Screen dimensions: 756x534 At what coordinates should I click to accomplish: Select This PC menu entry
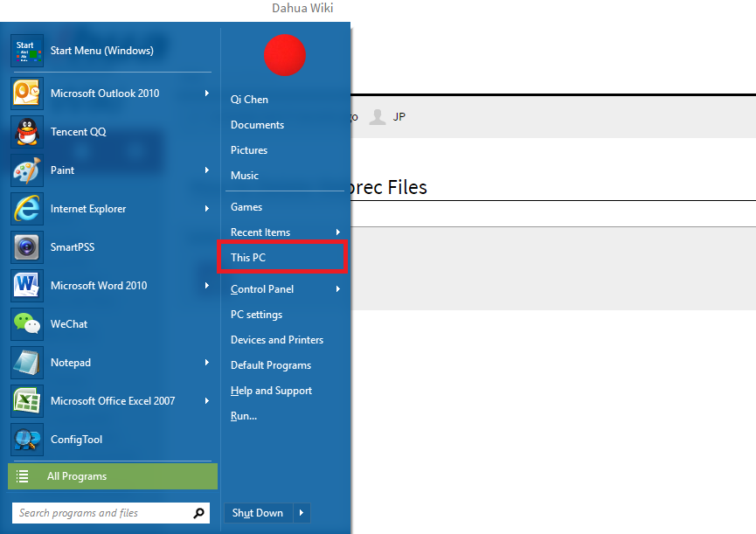(282, 257)
